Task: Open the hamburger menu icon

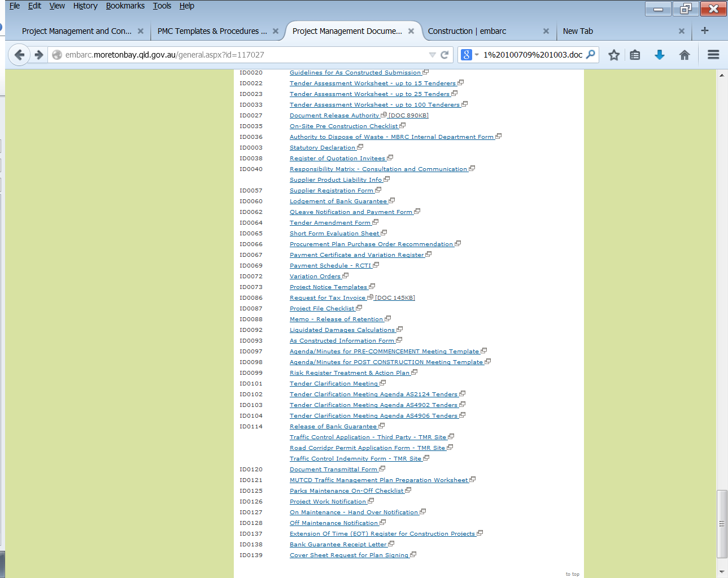Action: [713, 55]
